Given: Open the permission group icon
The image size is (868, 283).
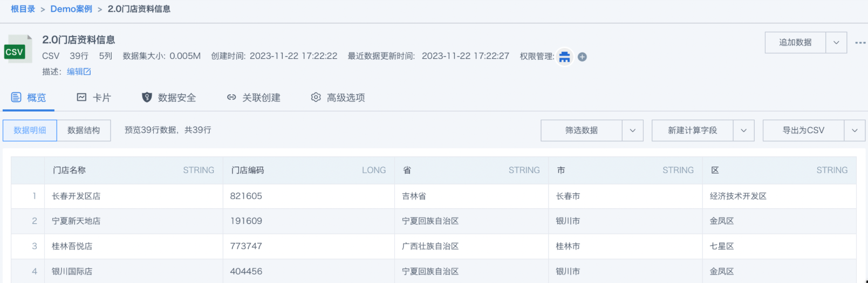Looking at the screenshot, I should click(564, 57).
